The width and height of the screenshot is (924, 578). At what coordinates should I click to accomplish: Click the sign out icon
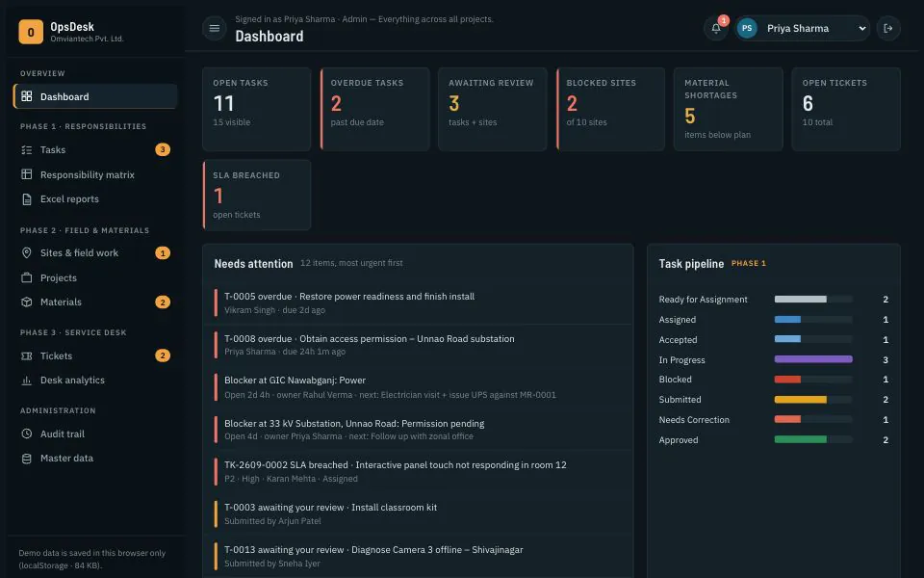click(888, 28)
